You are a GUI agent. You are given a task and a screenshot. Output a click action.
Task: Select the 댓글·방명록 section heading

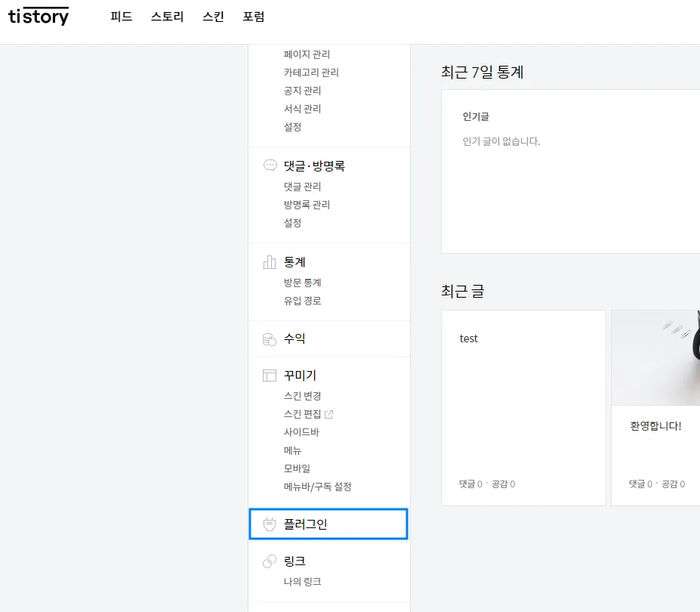coord(314,165)
